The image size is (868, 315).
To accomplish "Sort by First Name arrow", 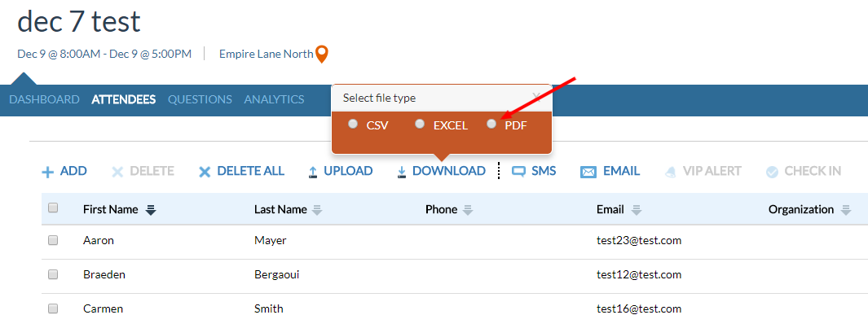I will tap(151, 210).
